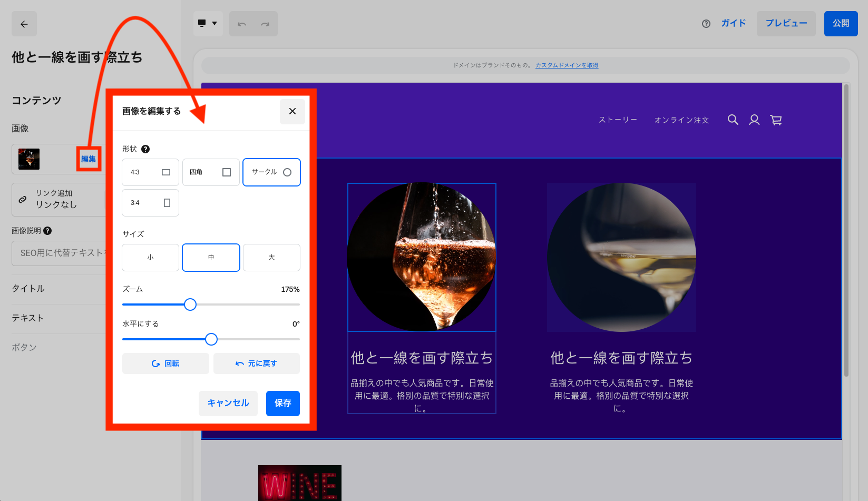Click the 水平にする slider handle
This screenshot has height=501, width=868.
tap(211, 339)
